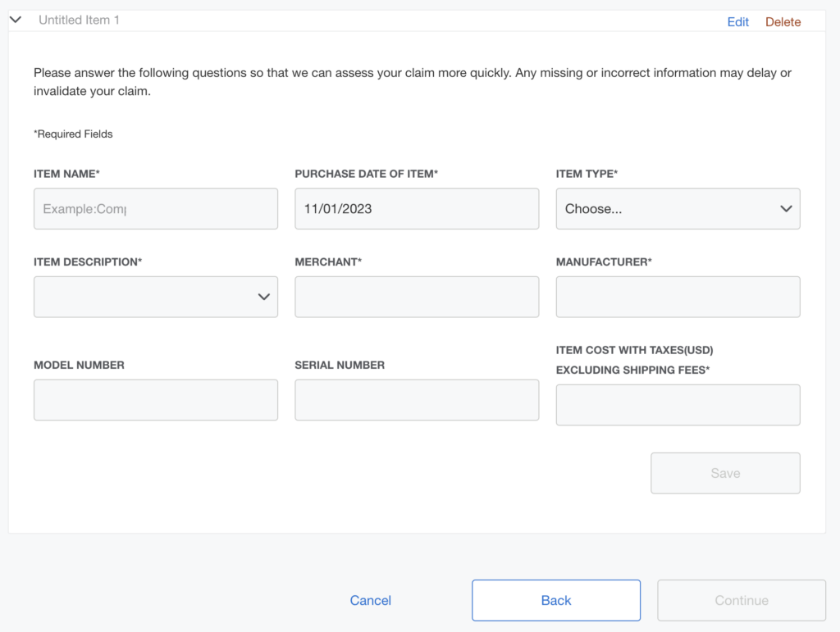Click the Edit link

[x=737, y=21]
